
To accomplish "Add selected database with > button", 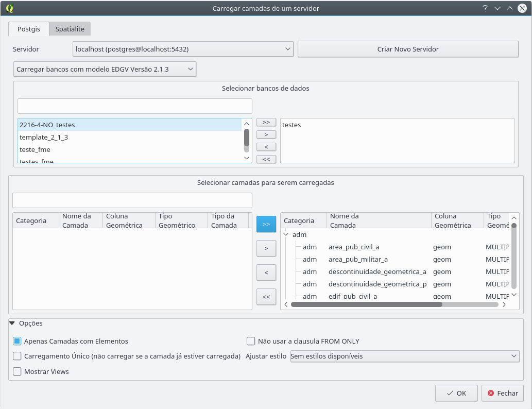I will (x=266, y=135).
